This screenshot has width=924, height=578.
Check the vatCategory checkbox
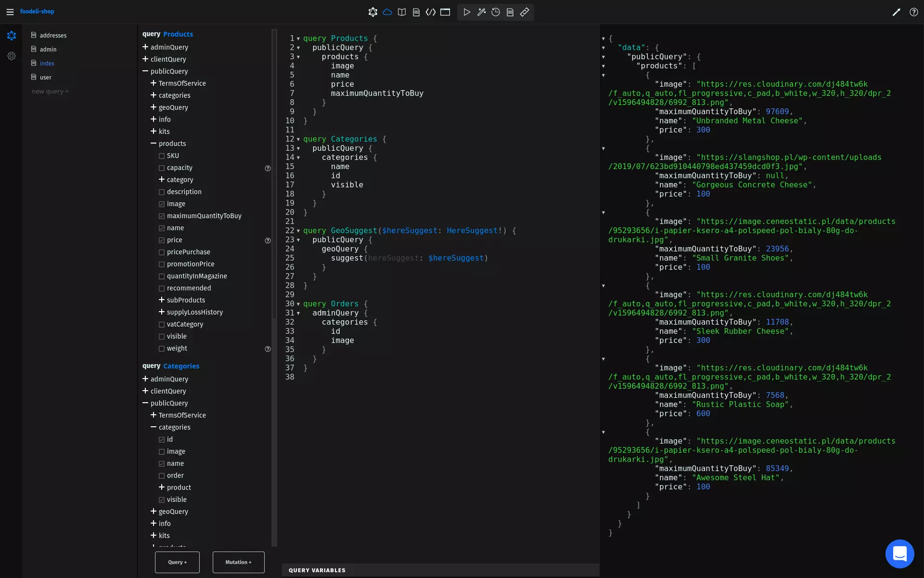[162, 325]
